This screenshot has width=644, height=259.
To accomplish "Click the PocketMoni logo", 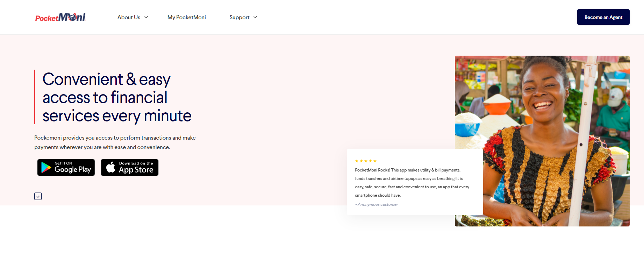I will point(60,17).
